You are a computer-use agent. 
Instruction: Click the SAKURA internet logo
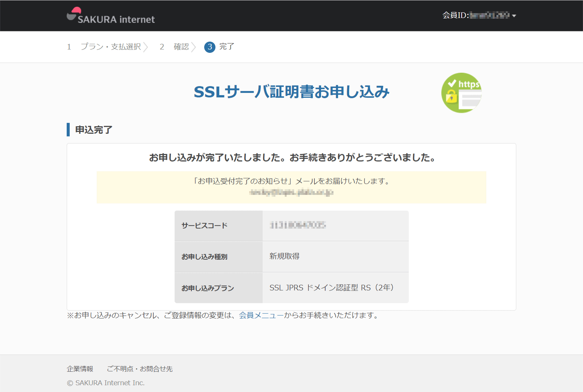(x=111, y=16)
